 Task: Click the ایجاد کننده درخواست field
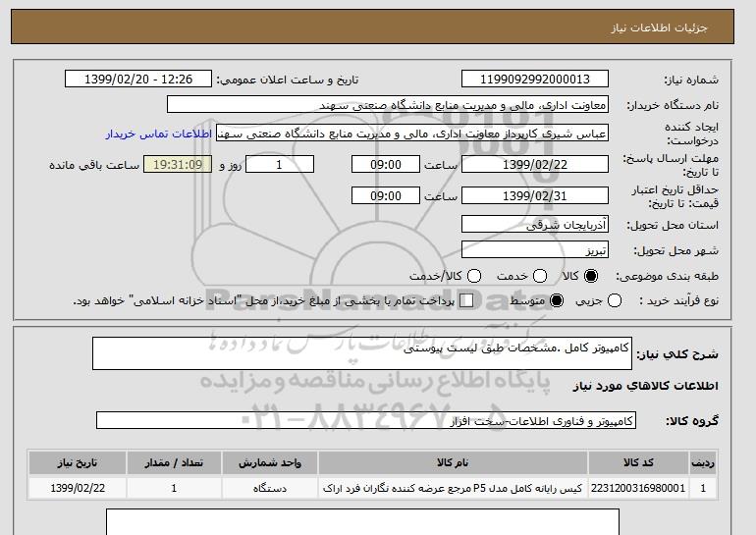coord(412,134)
